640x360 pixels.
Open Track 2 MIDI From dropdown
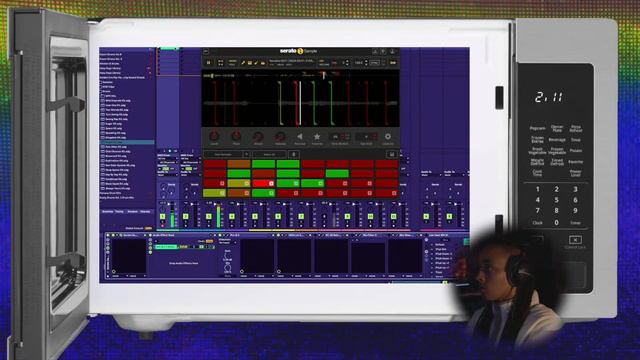point(190,158)
